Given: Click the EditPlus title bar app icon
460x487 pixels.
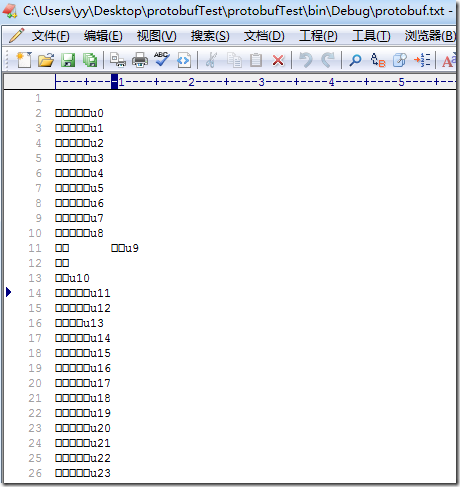Looking at the screenshot, I should [x=10, y=11].
